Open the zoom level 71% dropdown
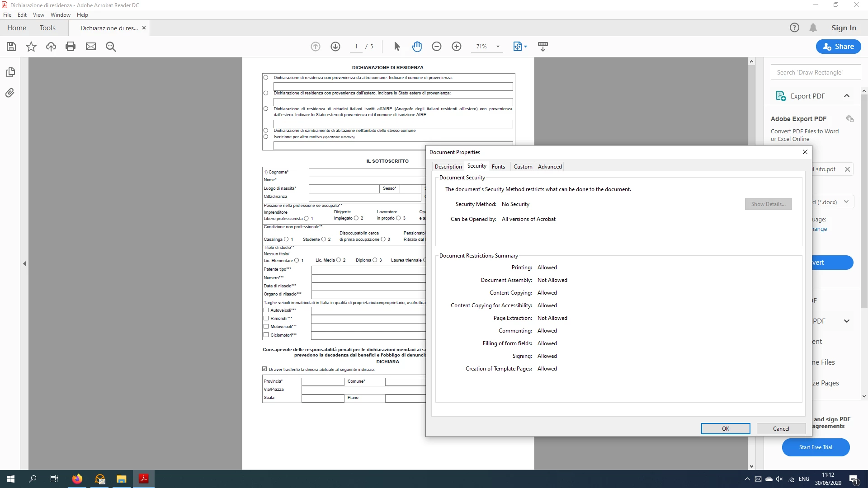 pos(498,47)
